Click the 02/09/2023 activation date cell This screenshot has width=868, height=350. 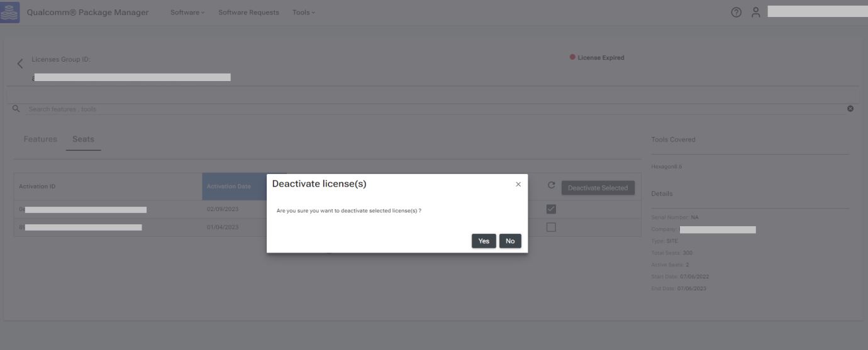click(223, 209)
